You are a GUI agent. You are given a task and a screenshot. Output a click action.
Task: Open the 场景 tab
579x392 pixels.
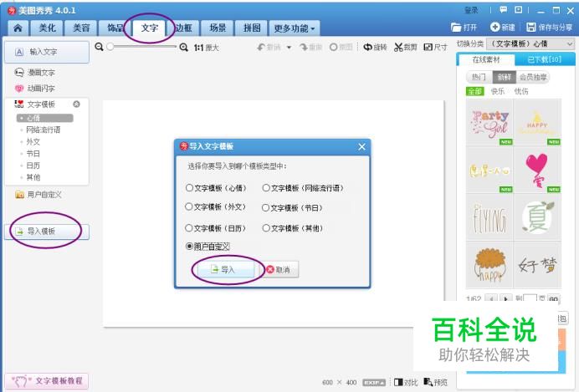218,28
